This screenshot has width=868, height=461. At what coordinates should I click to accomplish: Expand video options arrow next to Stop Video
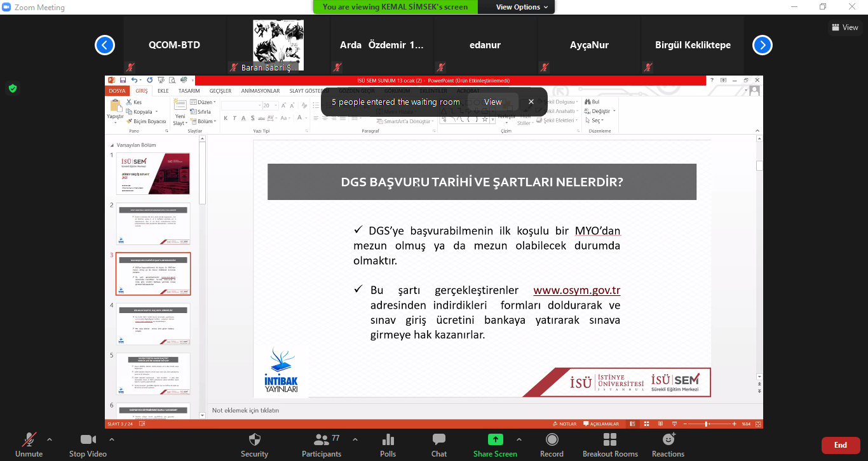tap(112, 439)
